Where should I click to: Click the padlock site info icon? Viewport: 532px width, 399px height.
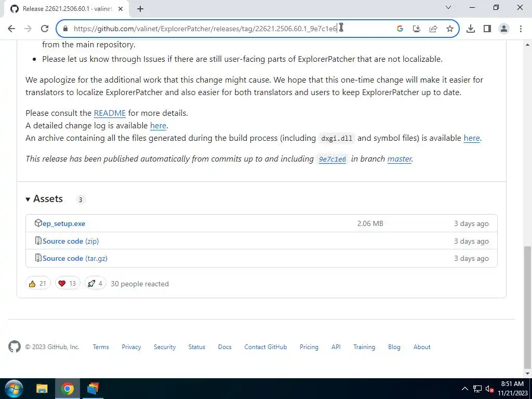65,29
